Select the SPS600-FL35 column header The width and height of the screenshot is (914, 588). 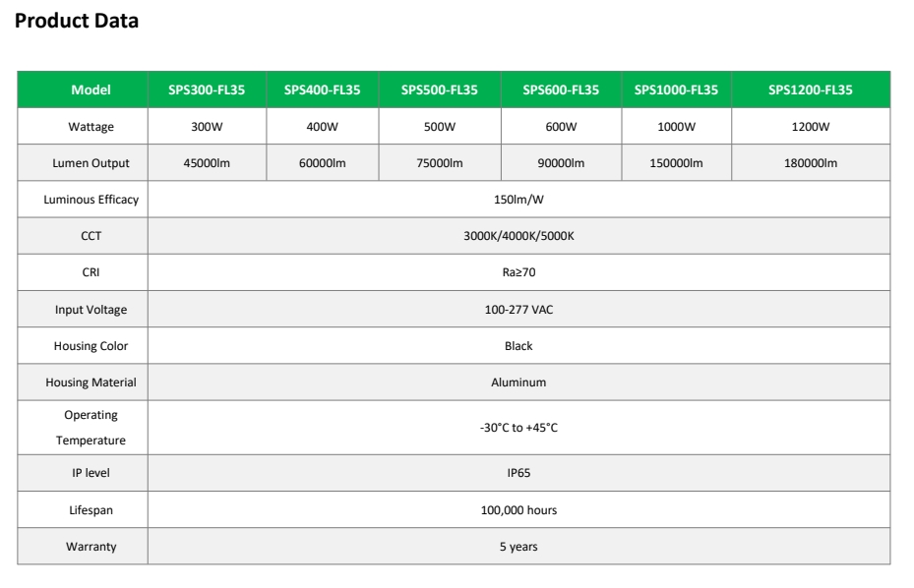[x=561, y=89]
